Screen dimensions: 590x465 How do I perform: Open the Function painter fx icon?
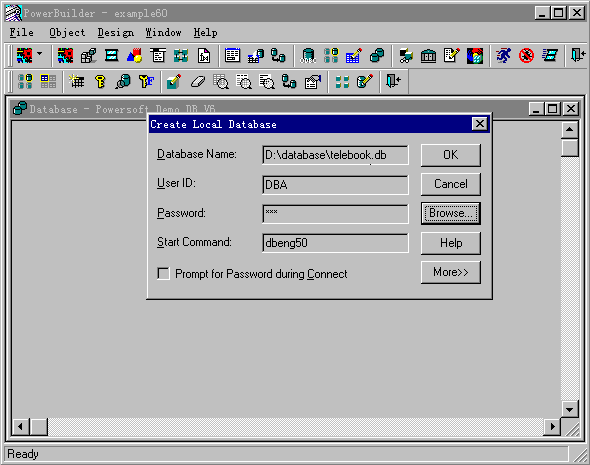[204, 56]
